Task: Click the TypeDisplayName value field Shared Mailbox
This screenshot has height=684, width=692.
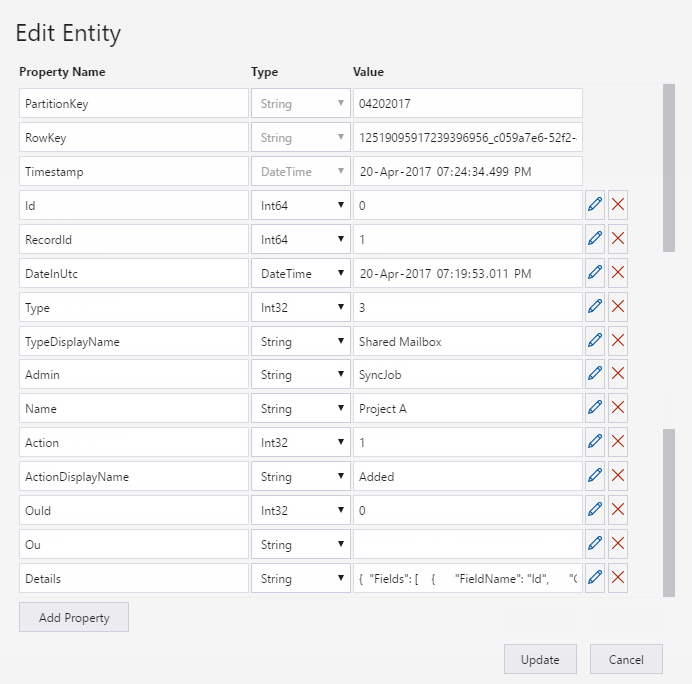Action: point(467,341)
